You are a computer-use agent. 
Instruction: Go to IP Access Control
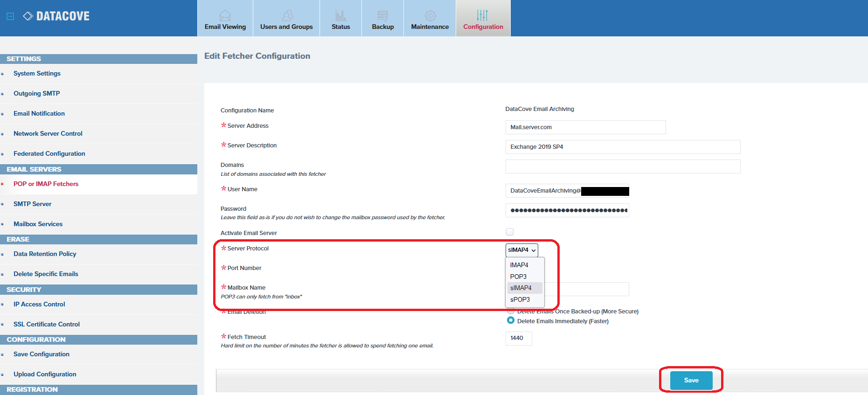click(39, 305)
